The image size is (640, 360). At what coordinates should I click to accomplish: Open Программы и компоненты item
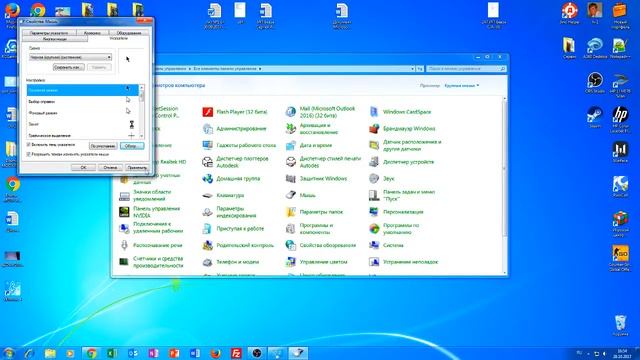pos(310,229)
